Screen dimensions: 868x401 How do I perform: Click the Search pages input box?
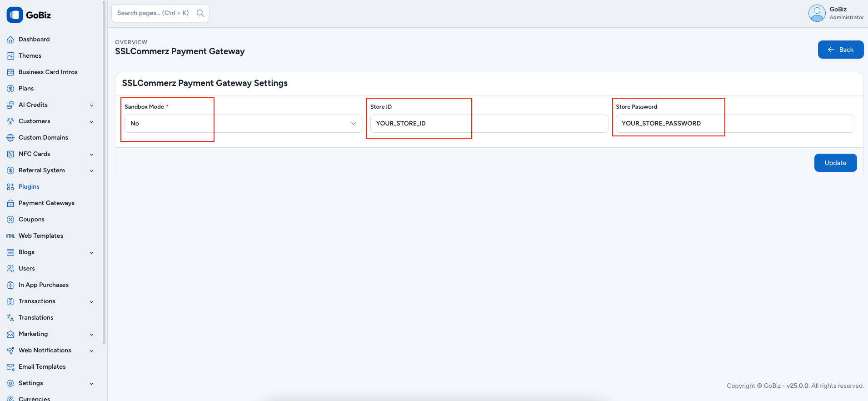(160, 13)
